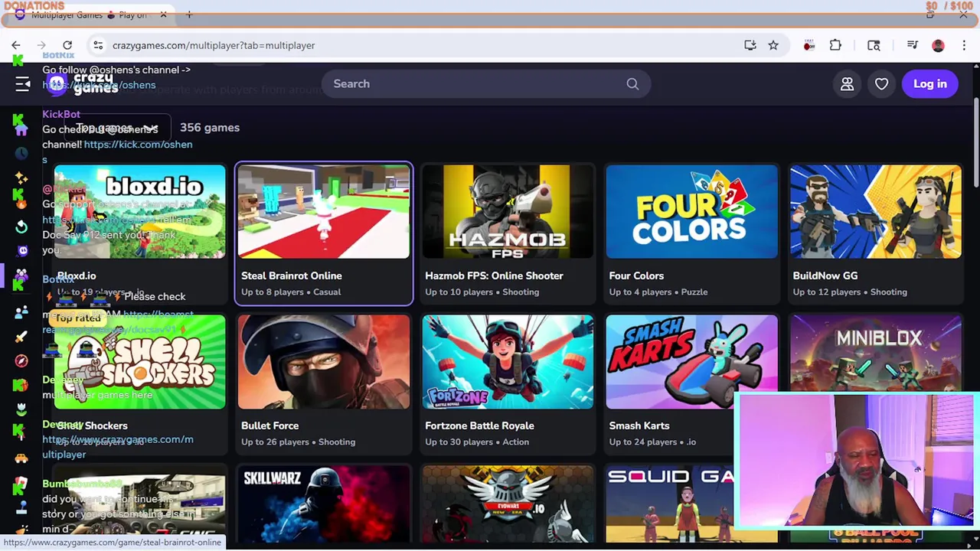Viewport: 980px width, 551px height.
Task: Click the search magnifier icon
Action: click(x=632, y=84)
